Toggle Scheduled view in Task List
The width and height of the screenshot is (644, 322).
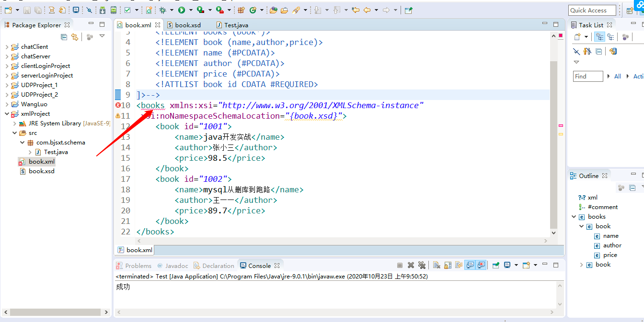pos(610,37)
